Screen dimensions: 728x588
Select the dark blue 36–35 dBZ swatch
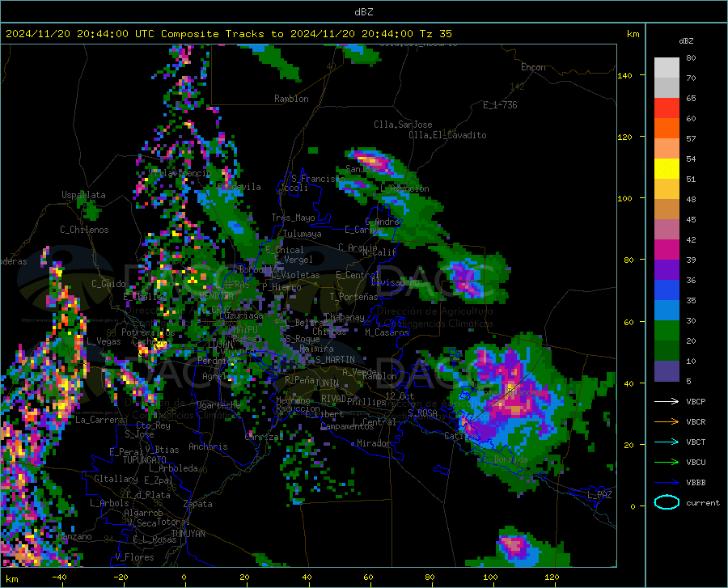coord(667,290)
